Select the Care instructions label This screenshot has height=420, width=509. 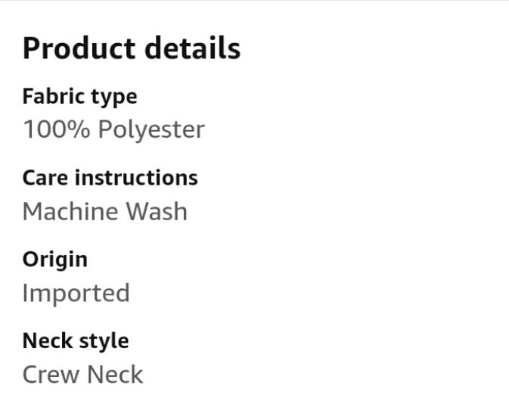(110, 178)
